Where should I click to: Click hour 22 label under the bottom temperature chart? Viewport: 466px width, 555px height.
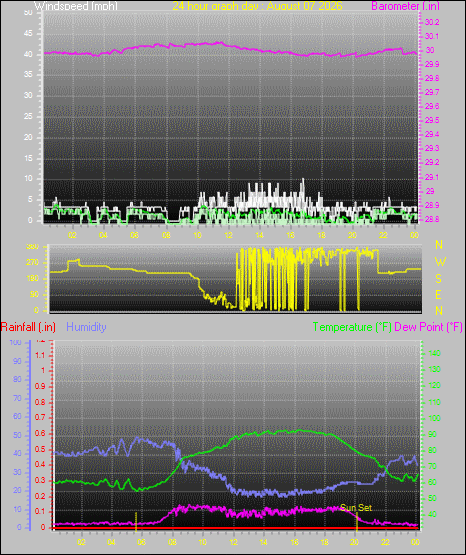coord(385,542)
